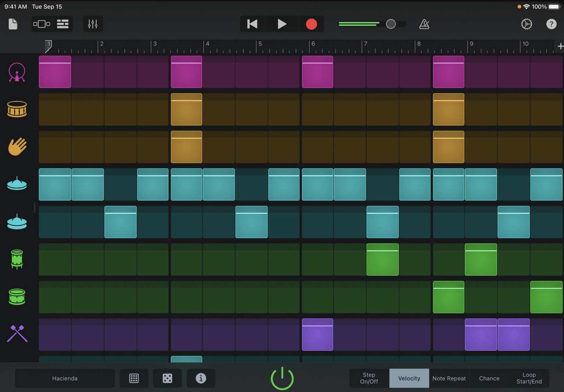Viewport: 564px width, 392px height.
Task: Open the track mixer controls icon
Action: (93, 24)
